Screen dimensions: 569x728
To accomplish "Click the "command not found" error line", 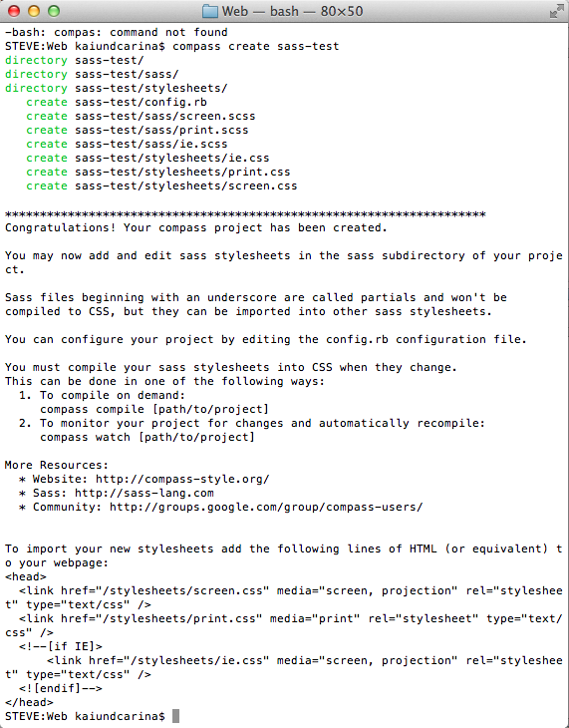I will point(117,32).
